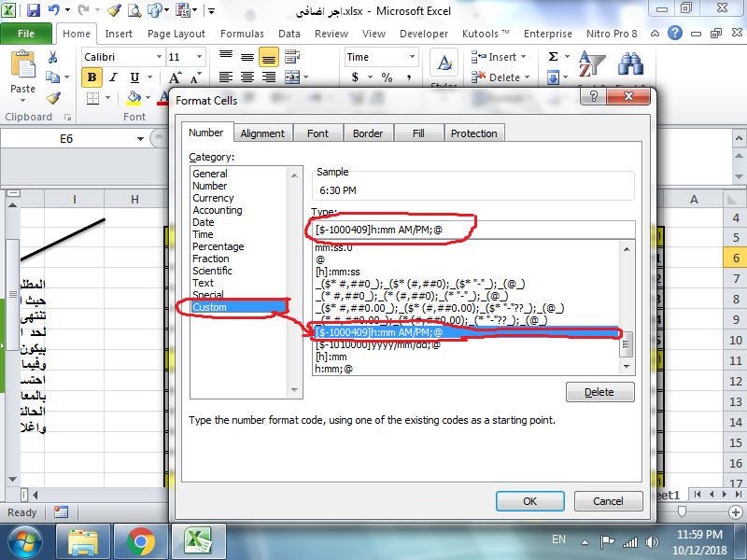Click the volume speaker icon in system tray

651,542
